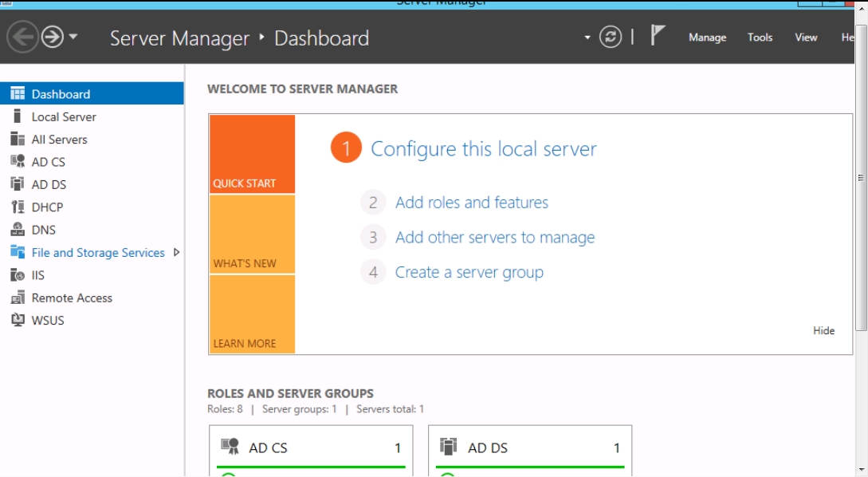
Task: Click the orange step 1 circle
Action: (346, 148)
